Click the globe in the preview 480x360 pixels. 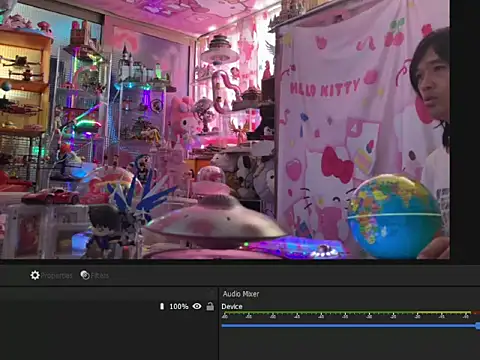394,216
